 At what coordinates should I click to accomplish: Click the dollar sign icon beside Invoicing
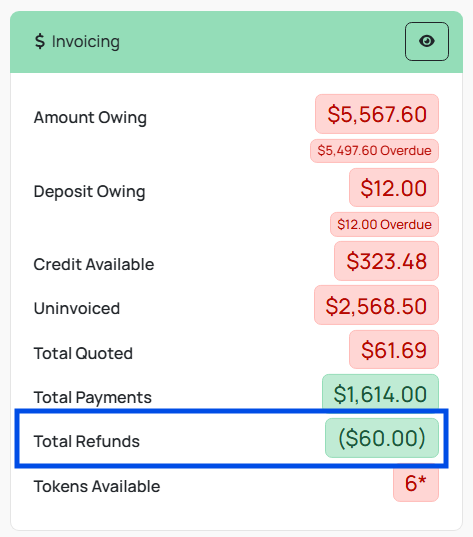(x=40, y=41)
